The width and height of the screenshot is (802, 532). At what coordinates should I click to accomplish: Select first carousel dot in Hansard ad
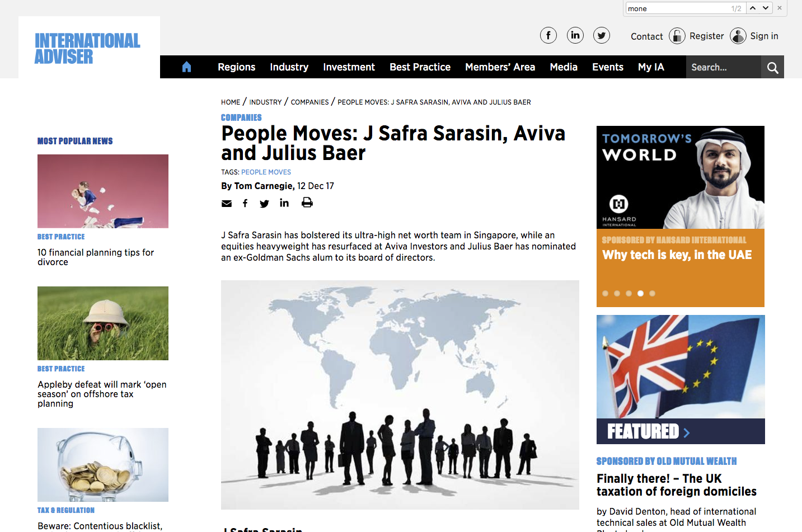click(x=605, y=293)
